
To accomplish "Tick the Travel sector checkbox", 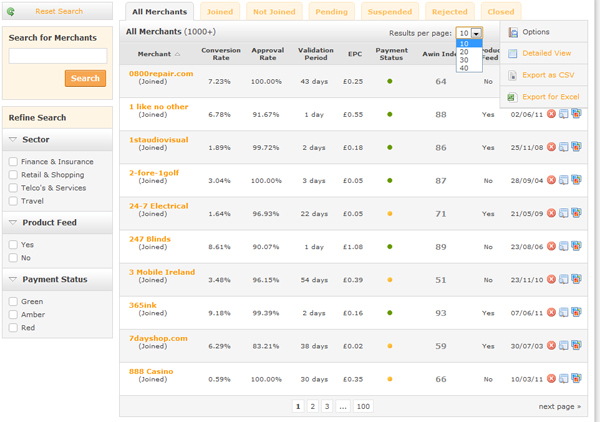I will pyautogui.click(x=13, y=201).
